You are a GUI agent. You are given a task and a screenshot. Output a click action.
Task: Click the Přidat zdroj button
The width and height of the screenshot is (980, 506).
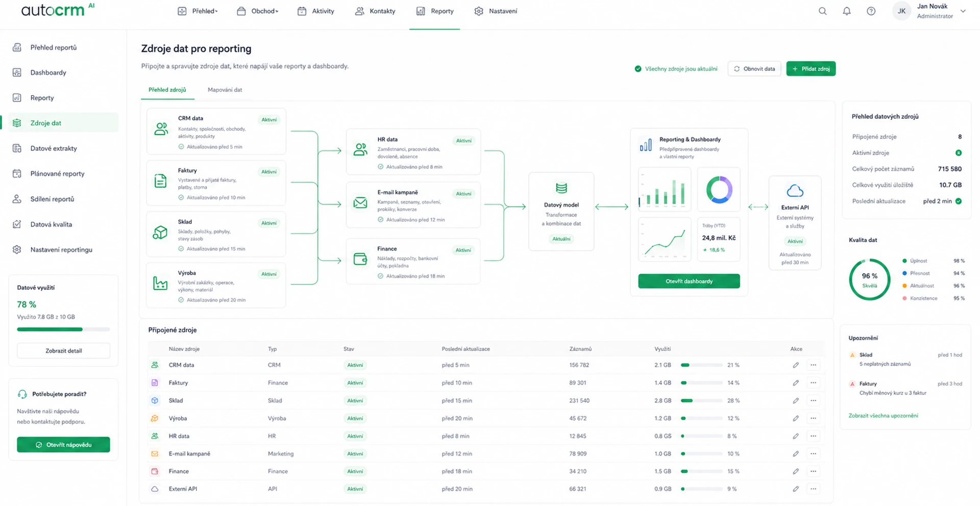click(x=811, y=68)
